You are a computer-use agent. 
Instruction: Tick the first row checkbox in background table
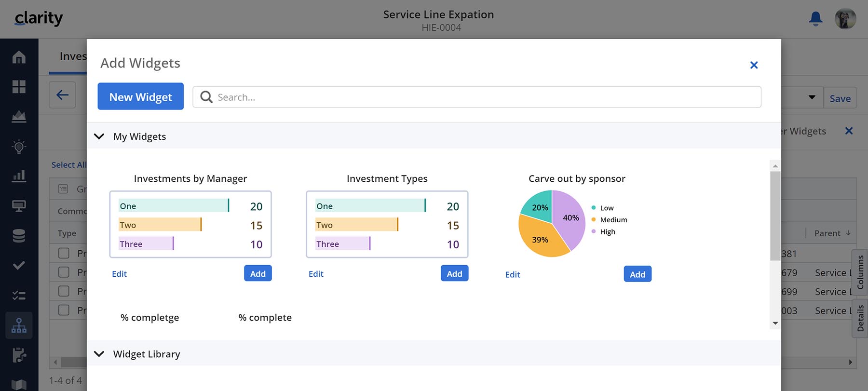[64, 253]
